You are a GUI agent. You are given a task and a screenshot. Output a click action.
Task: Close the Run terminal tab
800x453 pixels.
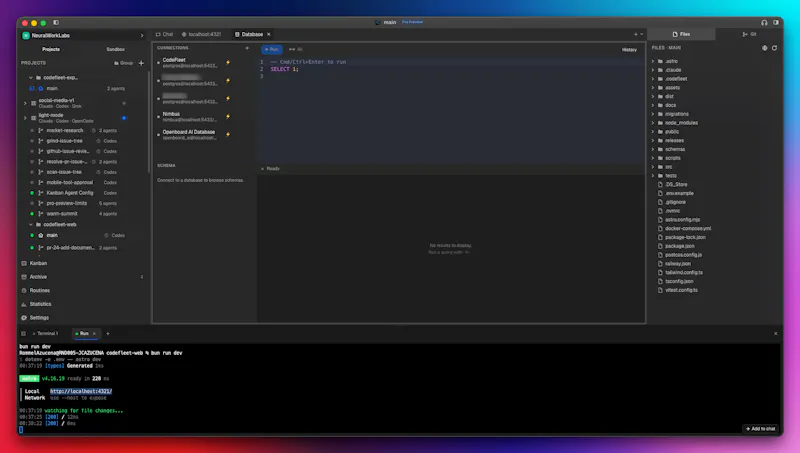[x=94, y=334]
